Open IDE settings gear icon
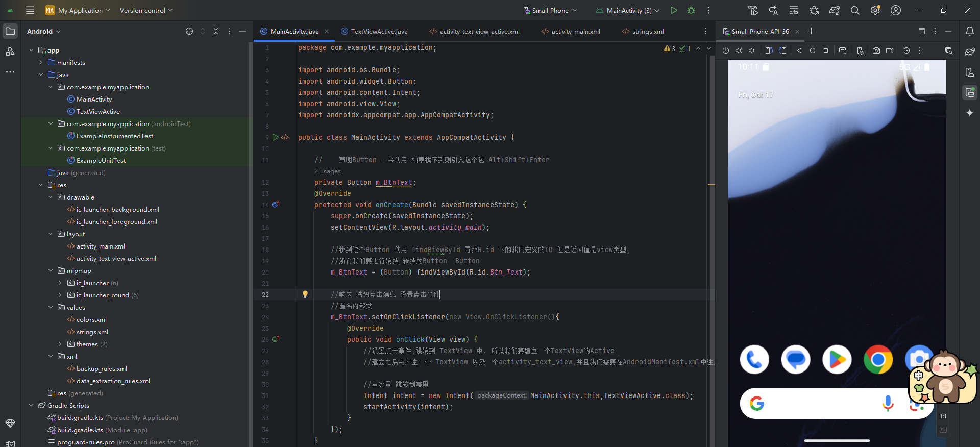Image resolution: width=980 pixels, height=447 pixels. coord(875,10)
